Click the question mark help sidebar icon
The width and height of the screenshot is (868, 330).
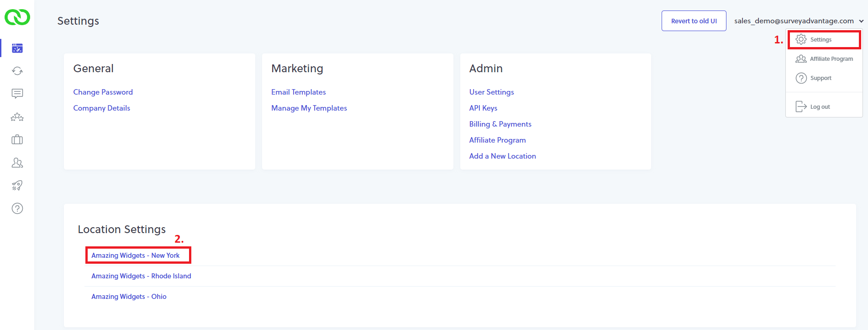pyautogui.click(x=17, y=208)
